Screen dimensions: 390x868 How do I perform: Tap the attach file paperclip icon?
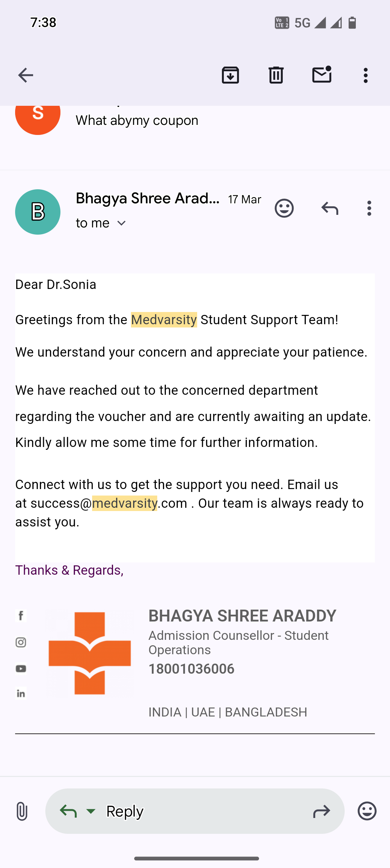coord(22,811)
